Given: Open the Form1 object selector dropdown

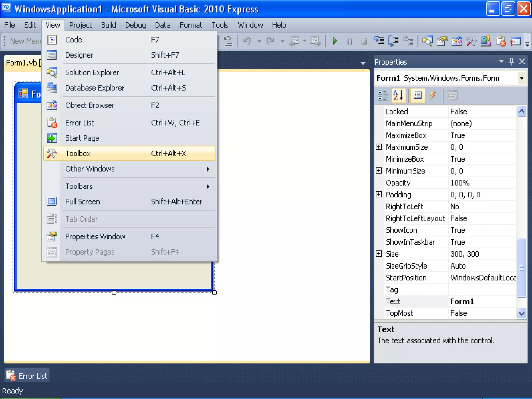Looking at the screenshot, I should (521, 78).
